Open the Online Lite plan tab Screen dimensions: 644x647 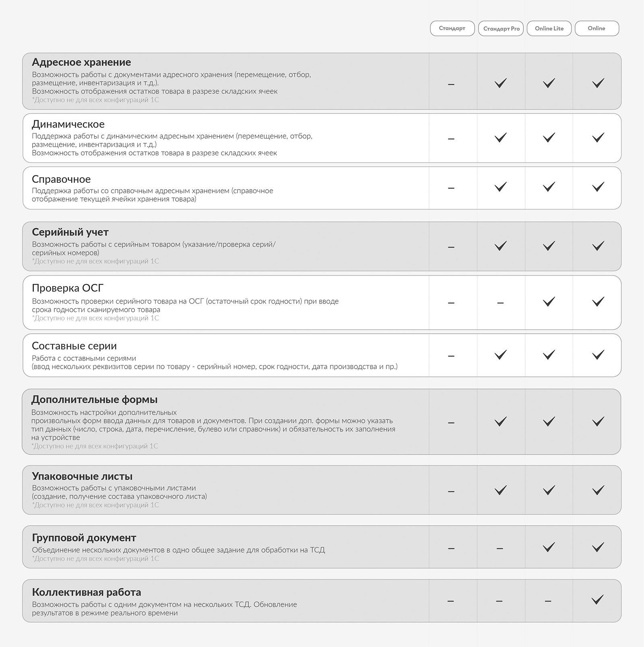pos(549,28)
